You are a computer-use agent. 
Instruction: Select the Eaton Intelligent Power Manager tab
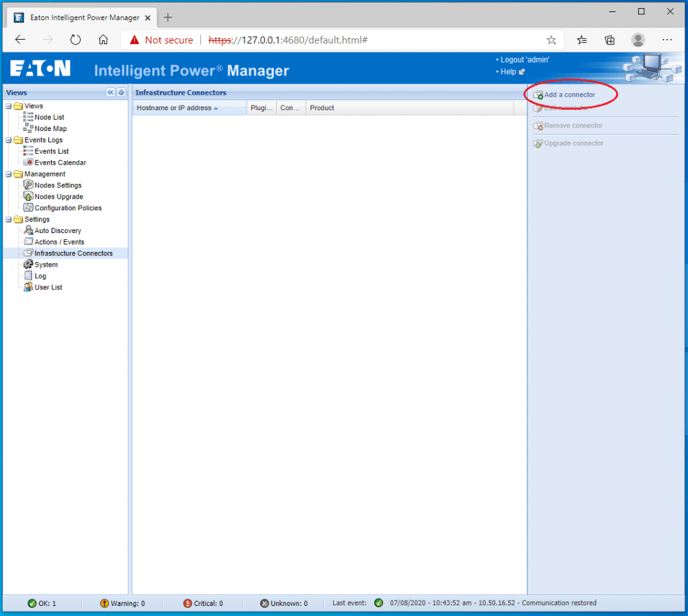[83, 17]
